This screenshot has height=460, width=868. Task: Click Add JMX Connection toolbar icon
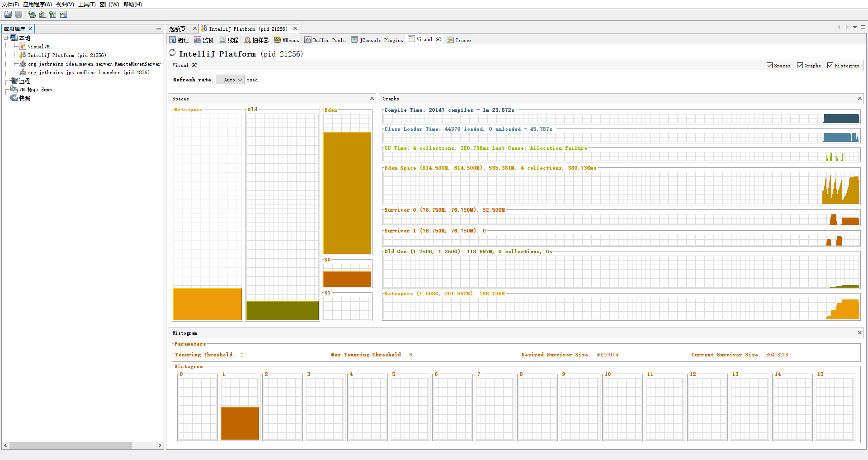[42, 14]
